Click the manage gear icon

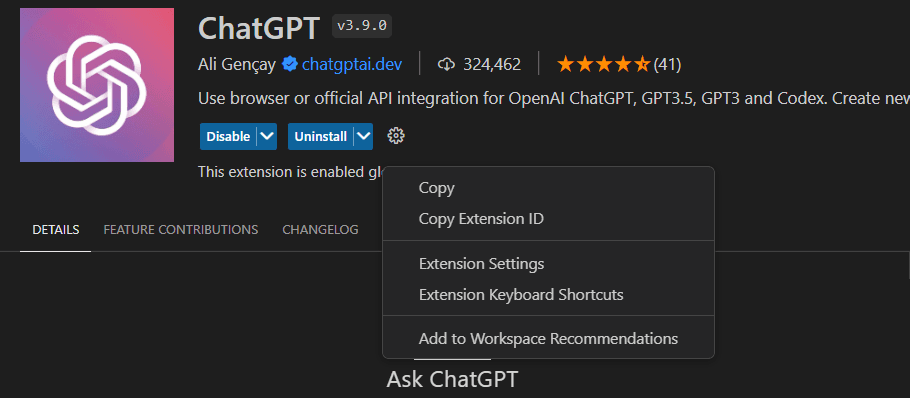(x=396, y=136)
